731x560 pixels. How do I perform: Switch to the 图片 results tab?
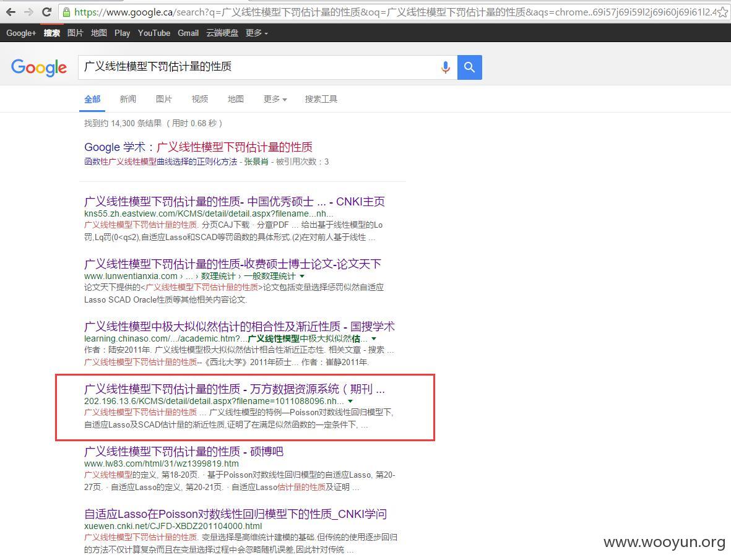pos(163,99)
